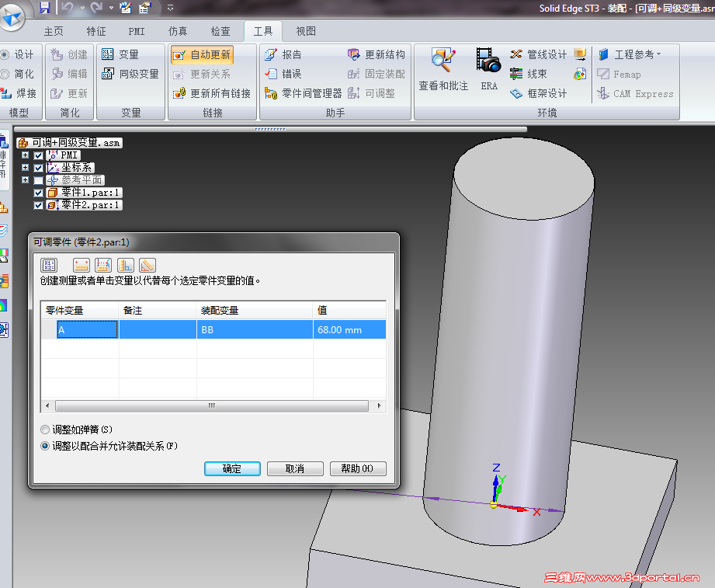This screenshot has height=588, width=715.
Task: Click the 焊接 weldment model option
Action: (x=18, y=93)
